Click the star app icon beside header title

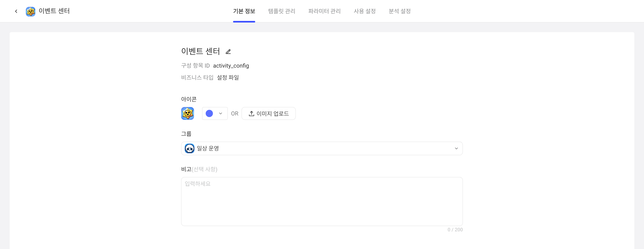[31, 11]
